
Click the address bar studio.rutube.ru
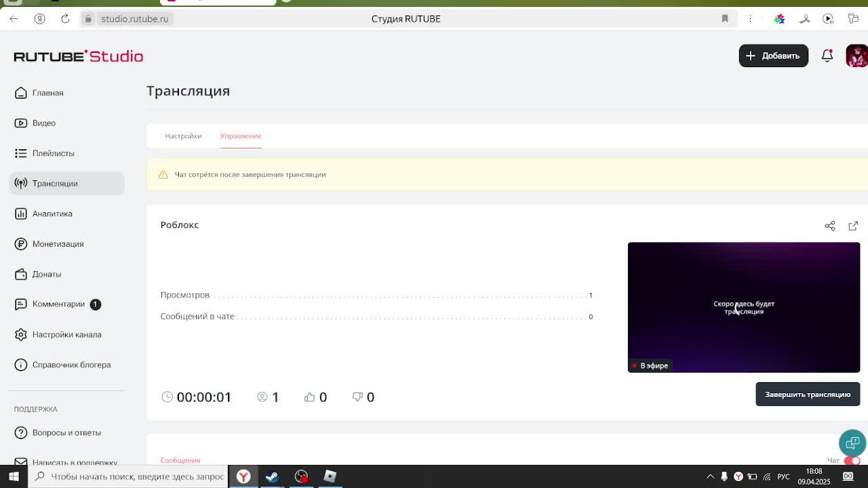click(x=134, y=19)
